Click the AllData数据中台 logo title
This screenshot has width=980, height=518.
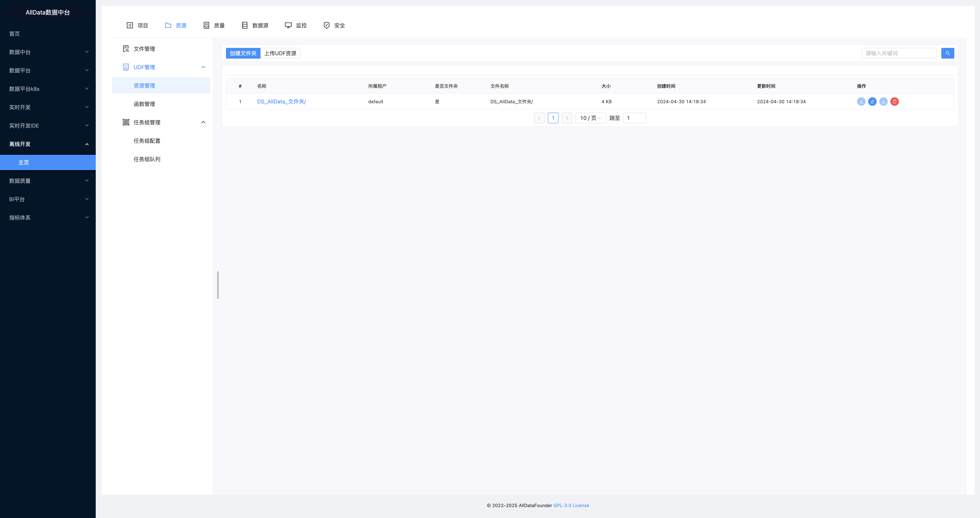(48, 12)
